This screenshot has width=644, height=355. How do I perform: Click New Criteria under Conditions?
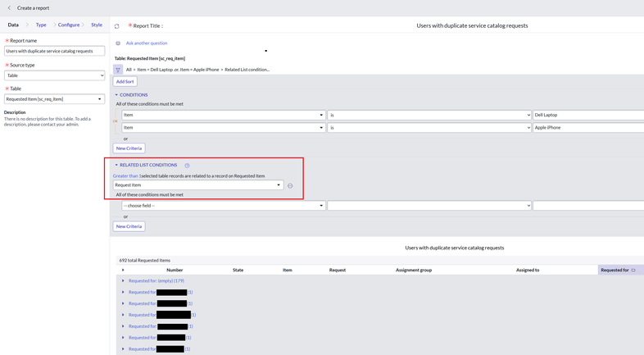click(129, 148)
